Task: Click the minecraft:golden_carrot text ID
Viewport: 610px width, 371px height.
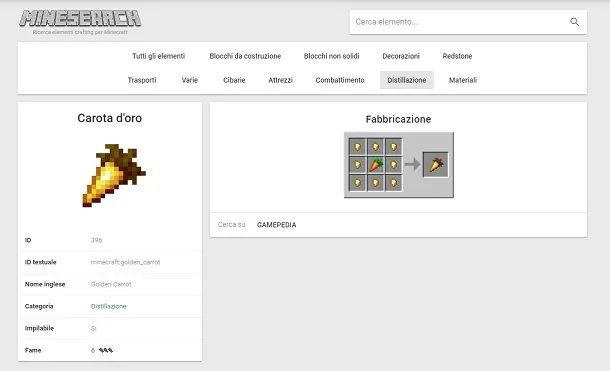Action: (x=125, y=262)
